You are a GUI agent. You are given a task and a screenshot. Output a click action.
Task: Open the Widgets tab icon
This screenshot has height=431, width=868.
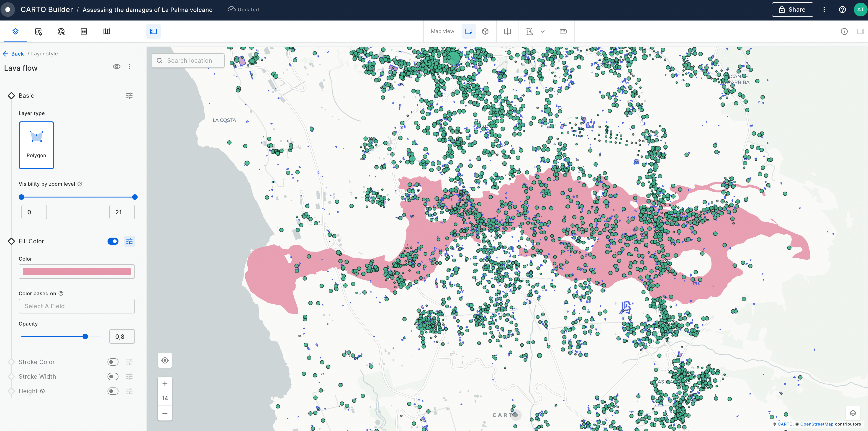click(39, 31)
